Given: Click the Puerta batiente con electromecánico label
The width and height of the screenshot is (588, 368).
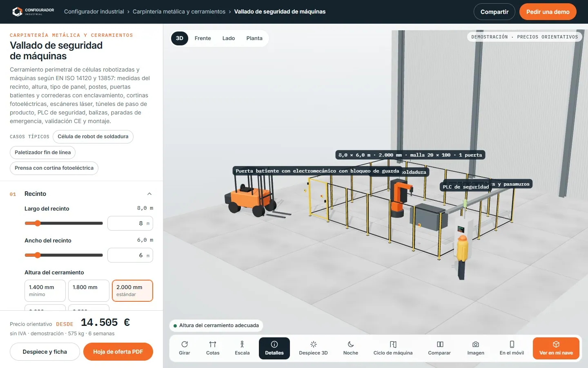Looking at the screenshot, I should click(317, 171).
